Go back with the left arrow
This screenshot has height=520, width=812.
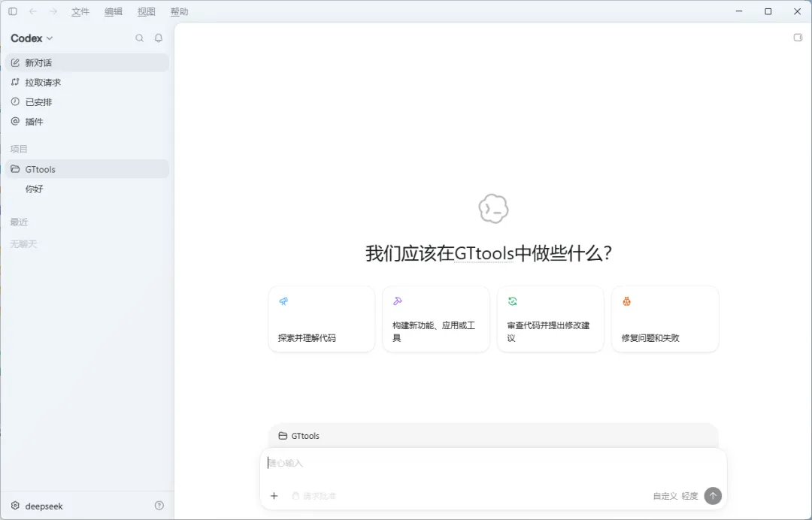tap(33, 11)
